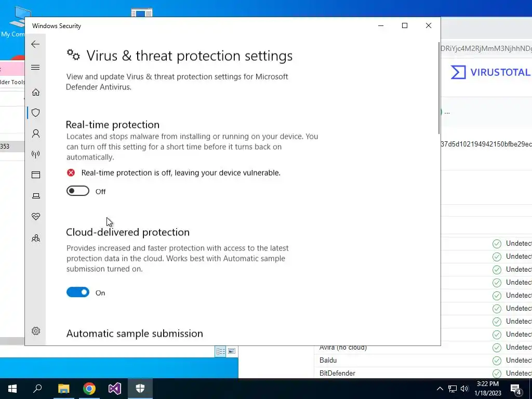Show hidden system tray icons

click(440, 389)
